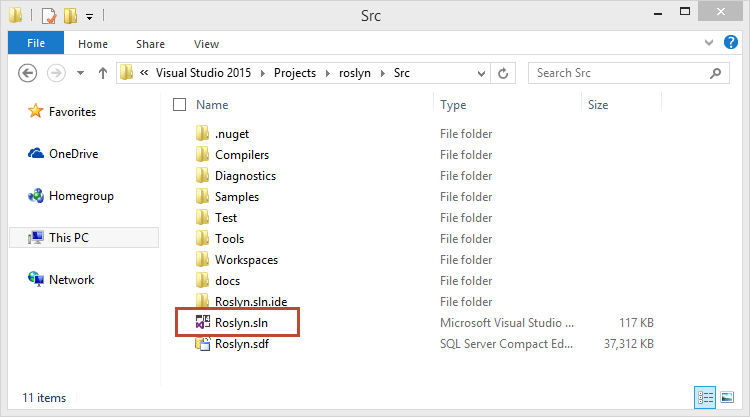Switch to large icons view
This screenshot has height=417, width=750.
727,397
